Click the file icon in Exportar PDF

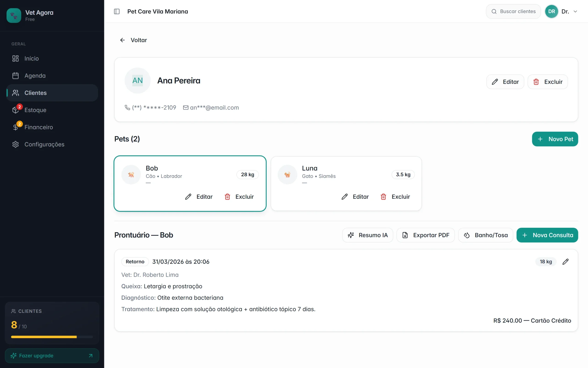tap(405, 235)
